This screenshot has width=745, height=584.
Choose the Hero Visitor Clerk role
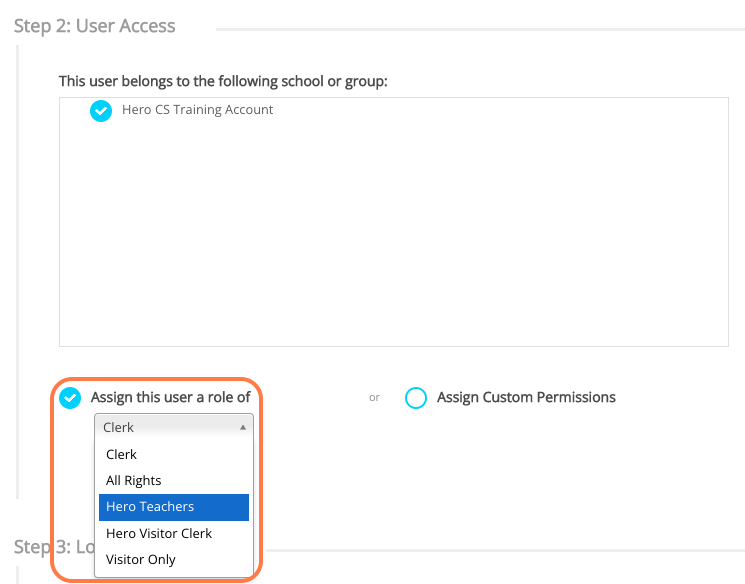pos(159,533)
